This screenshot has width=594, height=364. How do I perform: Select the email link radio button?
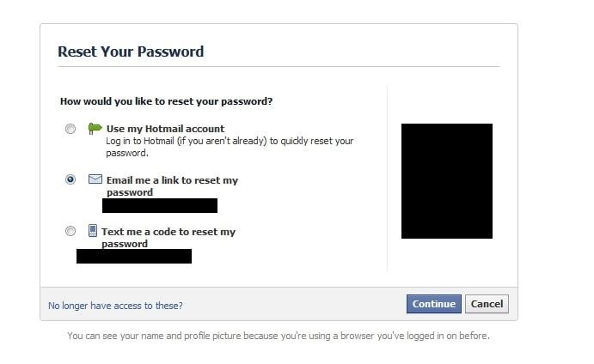70,180
